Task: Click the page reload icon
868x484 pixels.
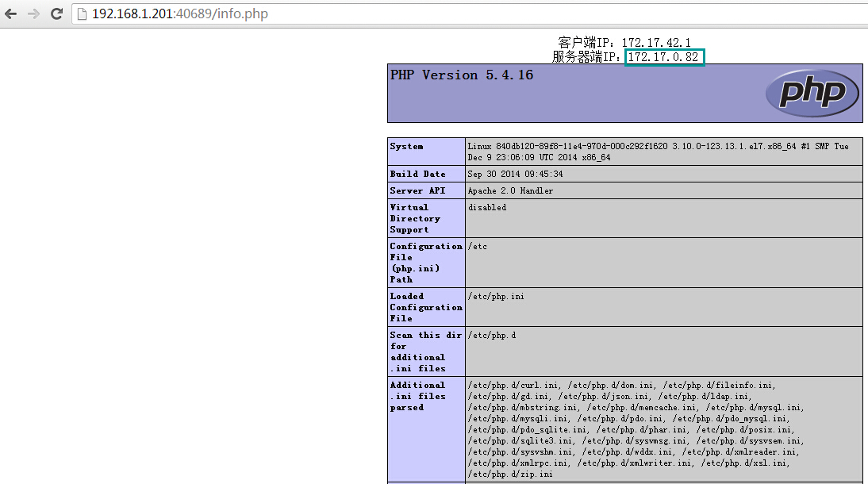Action: (x=55, y=13)
